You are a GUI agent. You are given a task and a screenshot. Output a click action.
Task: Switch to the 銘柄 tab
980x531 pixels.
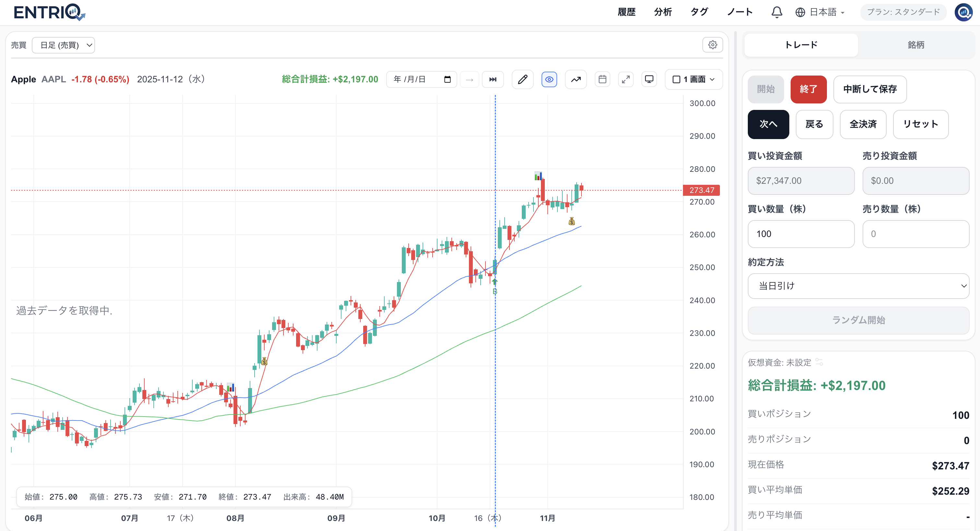coord(916,45)
